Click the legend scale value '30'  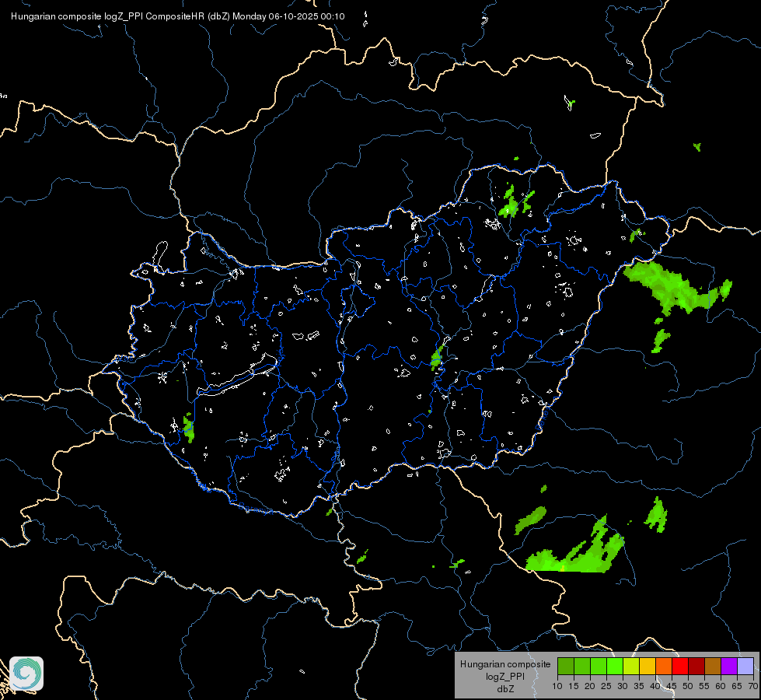[623, 687]
